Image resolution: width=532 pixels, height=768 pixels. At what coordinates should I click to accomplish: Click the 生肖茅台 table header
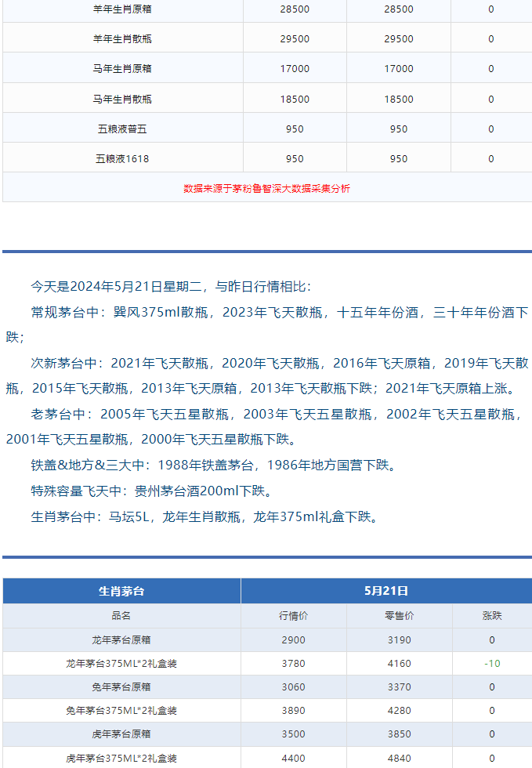click(x=121, y=591)
